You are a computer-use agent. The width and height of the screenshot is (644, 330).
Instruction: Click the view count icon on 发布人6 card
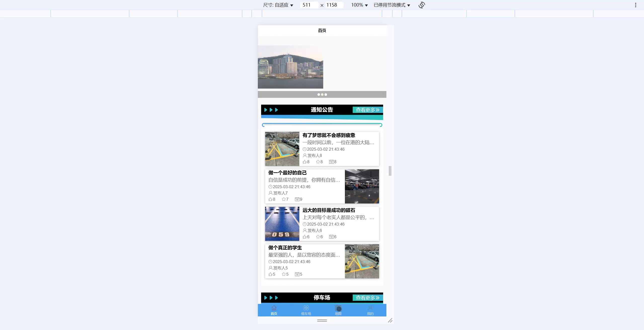(332, 237)
